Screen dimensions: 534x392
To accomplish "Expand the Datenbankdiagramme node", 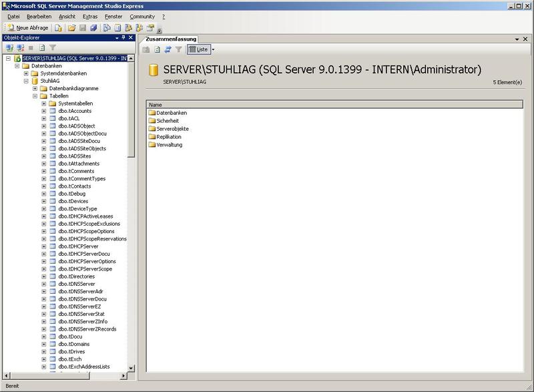I will pyautogui.click(x=35, y=89).
